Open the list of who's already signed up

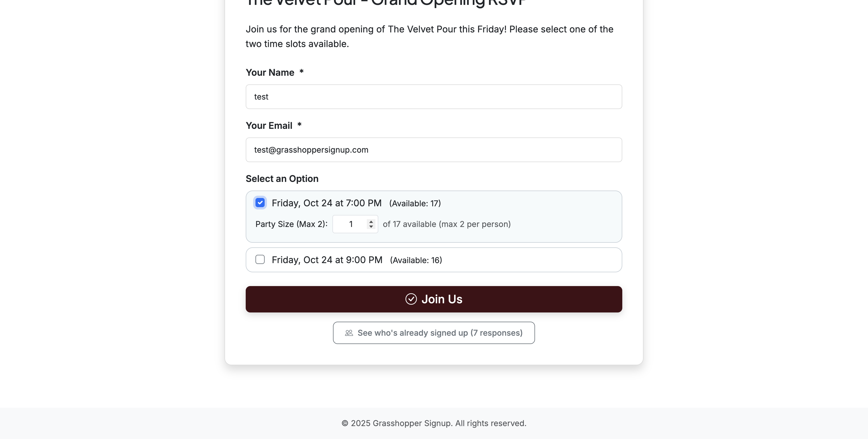point(434,333)
